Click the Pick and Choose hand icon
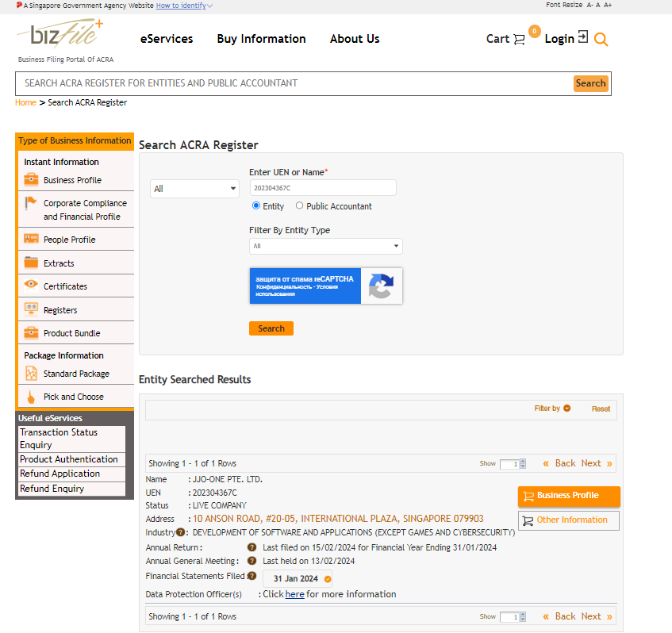672x633 pixels. coord(31,397)
